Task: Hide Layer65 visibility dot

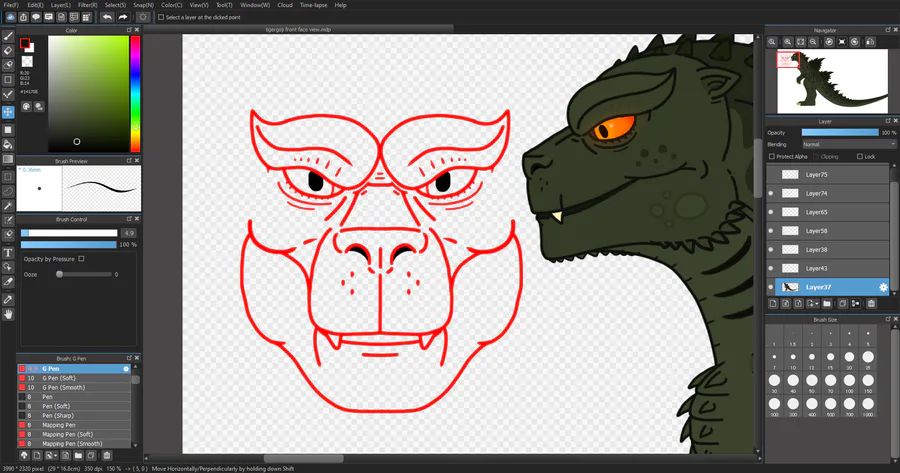Action: click(x=771, y=212)
